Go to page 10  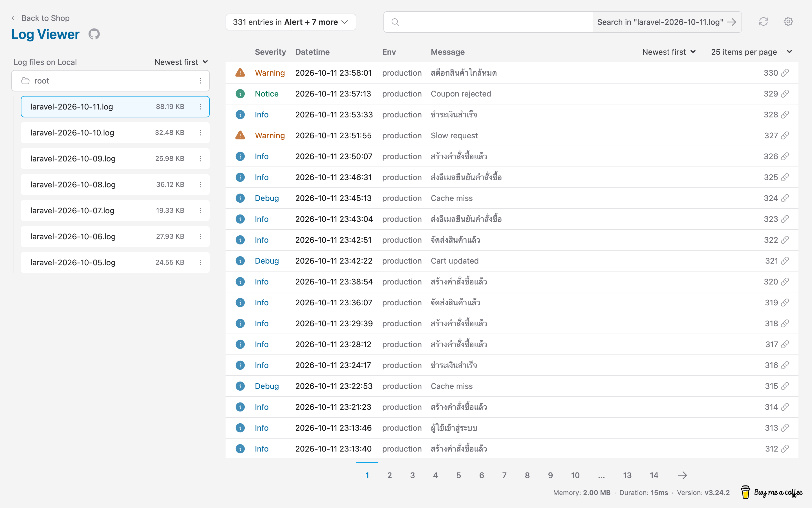(575, 475)
